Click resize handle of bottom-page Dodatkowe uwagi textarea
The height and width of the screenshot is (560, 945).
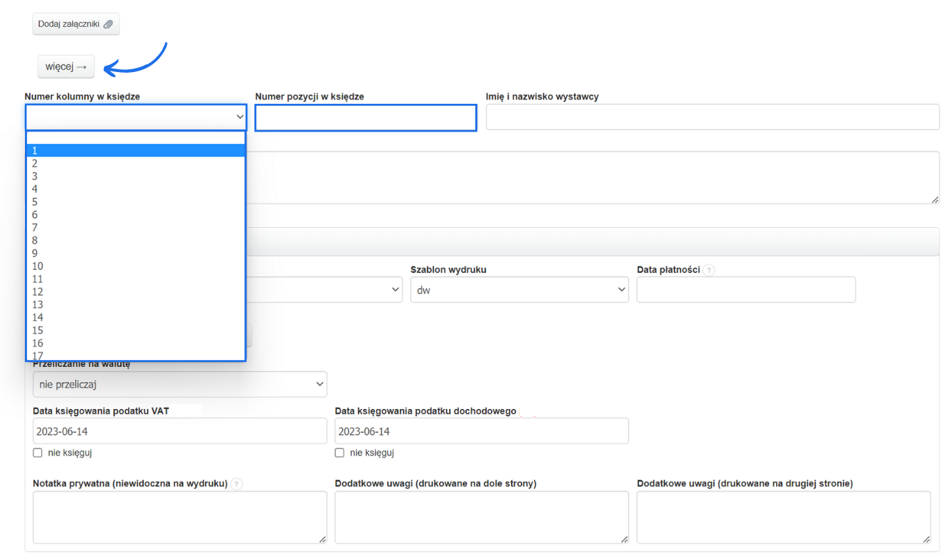(624, 539)
